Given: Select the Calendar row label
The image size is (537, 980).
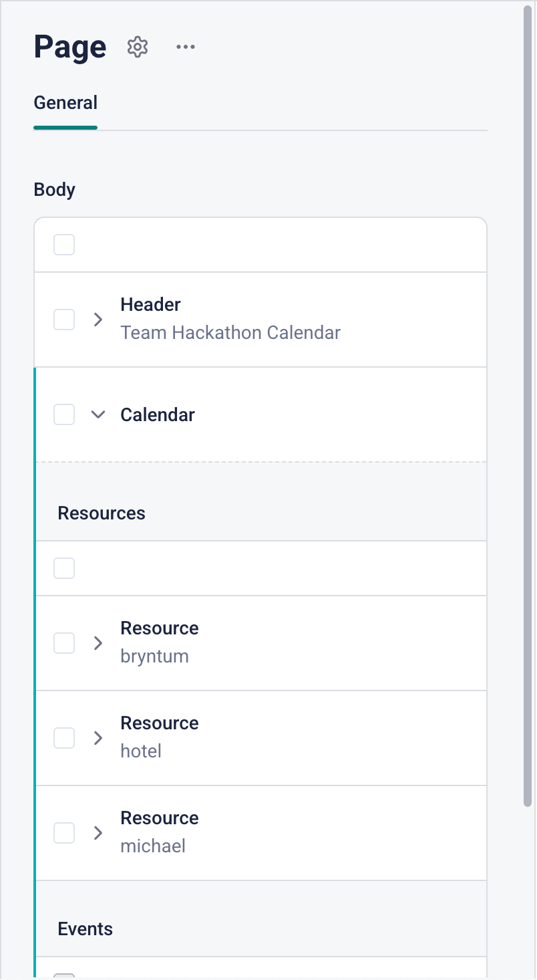Looking at the screenshot, I should (158, 414).
